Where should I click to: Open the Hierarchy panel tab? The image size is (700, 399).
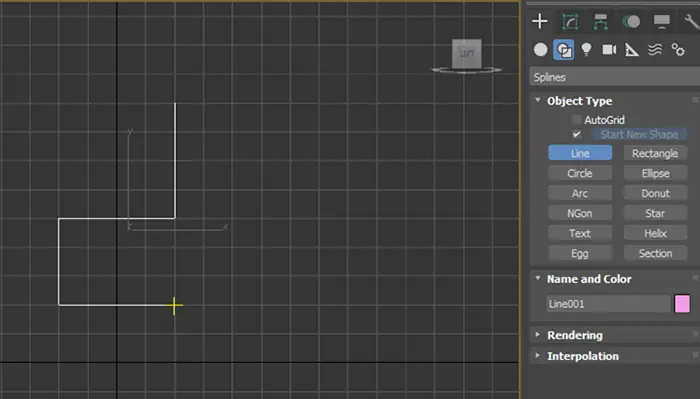pos(600,21)
